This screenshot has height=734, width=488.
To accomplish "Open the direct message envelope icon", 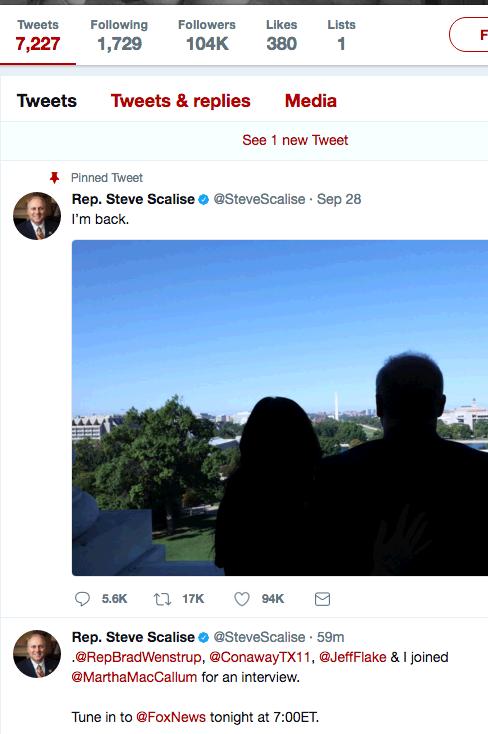I will (322, 599).
